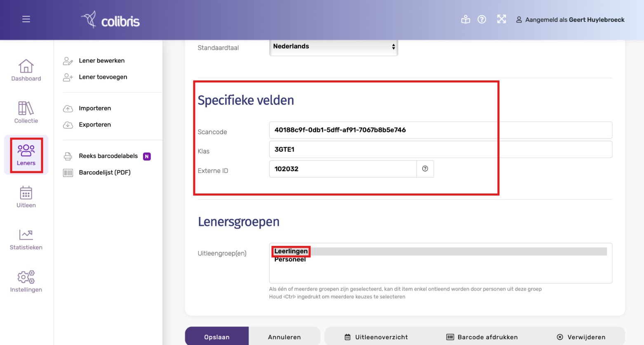Click the barcode icon on Barcode afdrukken
Screen dimensions: 644x345
tap(450, 337)
